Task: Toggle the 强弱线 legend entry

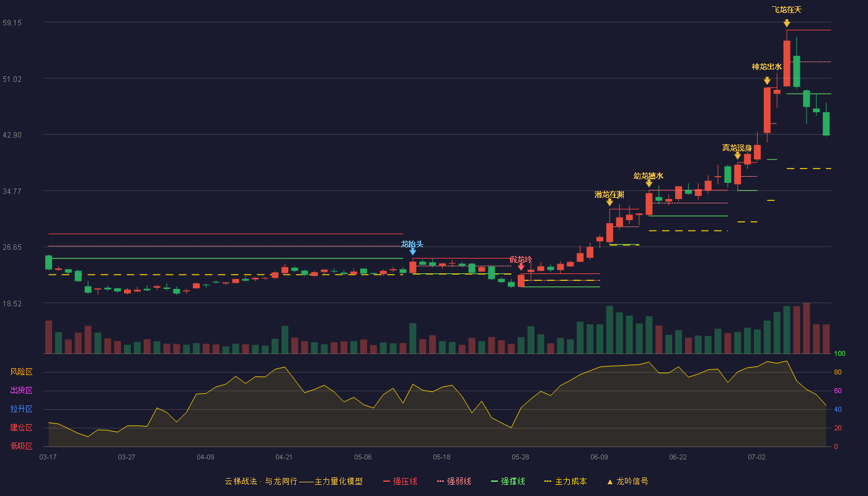Action: click(454, 481)
